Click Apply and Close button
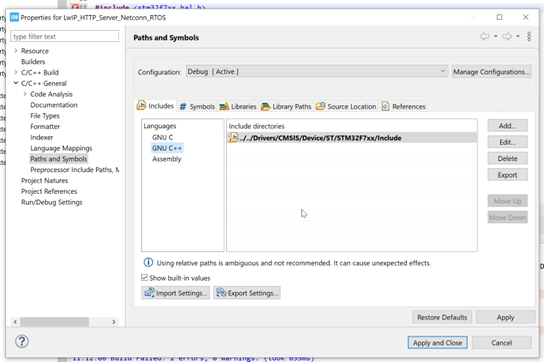This screenshot has height=362, width=544. 437,343
